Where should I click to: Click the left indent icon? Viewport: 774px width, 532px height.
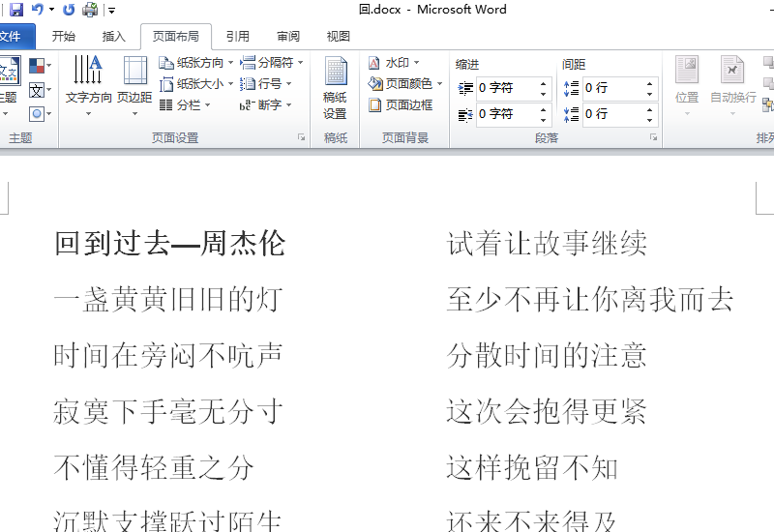point(465,88)
